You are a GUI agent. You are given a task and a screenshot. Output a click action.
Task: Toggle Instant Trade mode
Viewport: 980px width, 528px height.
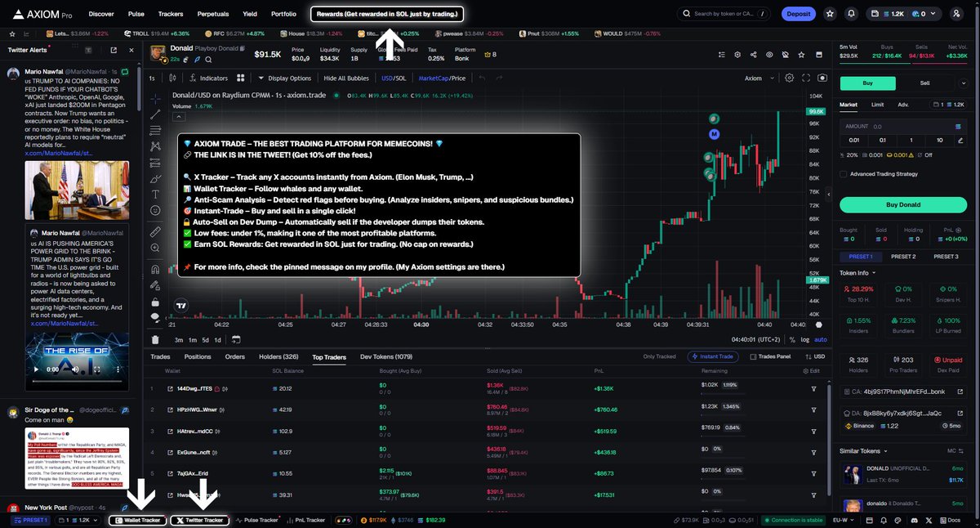(x=715, y=356)
